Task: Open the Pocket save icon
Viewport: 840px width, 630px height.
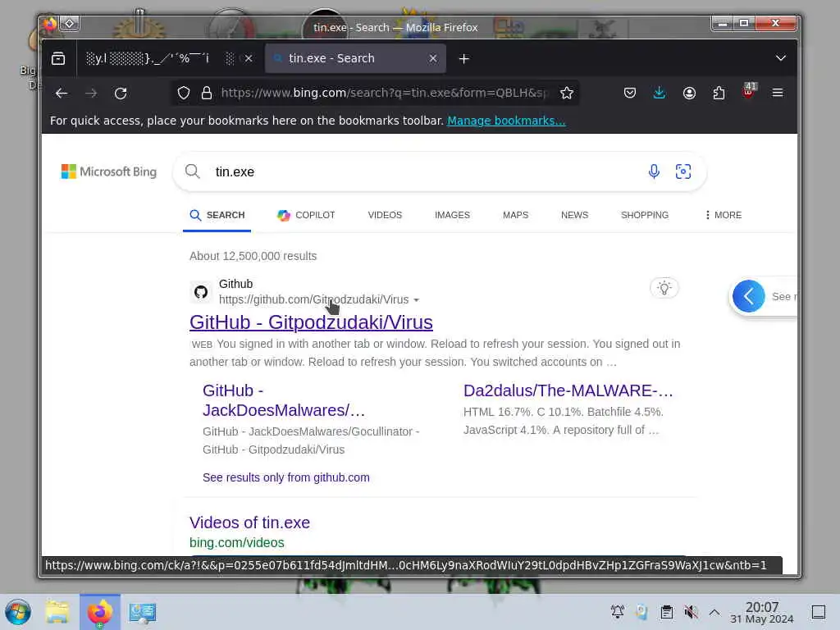Action: (630, 94)
